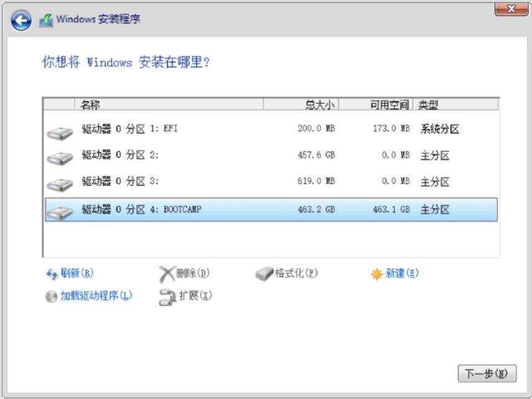Click the 格式化 format drive icon
This screenshot has height=399, width=532.
pyautogui.click(x=264, y=273)
